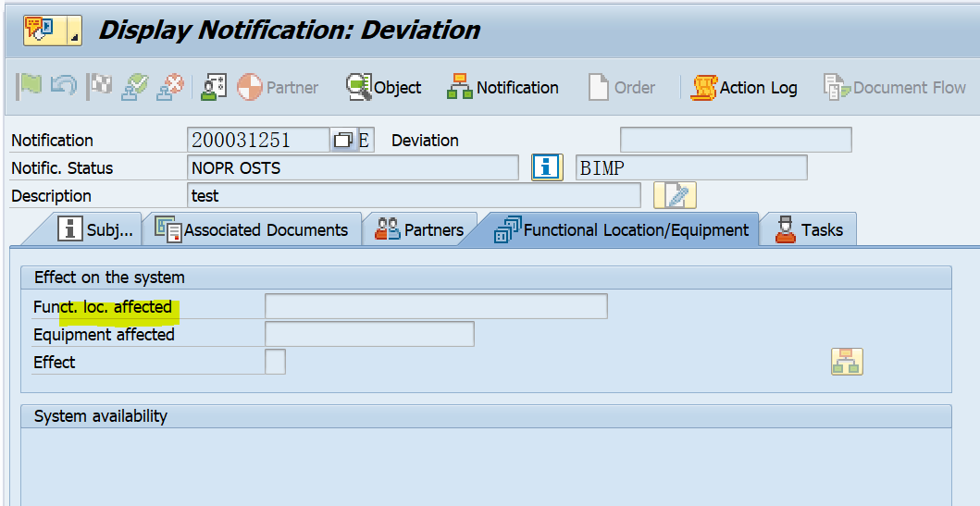Click the 'Notific. Status' label
Image resolution: width=980 pixels, height=506 pixels.
(x=63, y=168)
